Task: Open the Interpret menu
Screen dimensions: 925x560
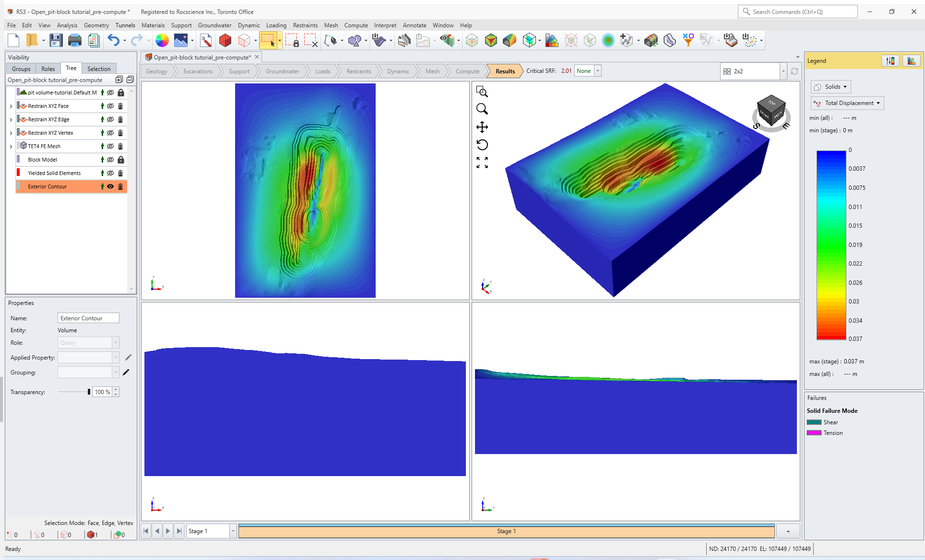Action: (386, 25)
